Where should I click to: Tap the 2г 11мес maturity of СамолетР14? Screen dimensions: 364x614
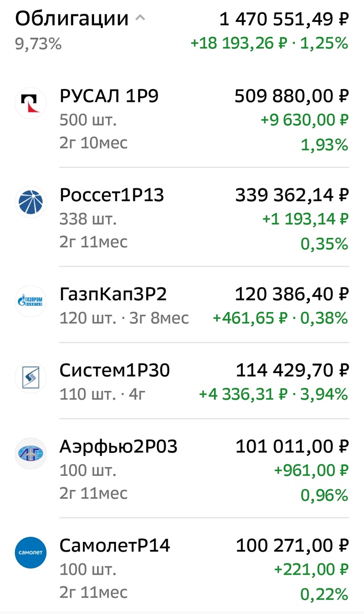[93, 592]
